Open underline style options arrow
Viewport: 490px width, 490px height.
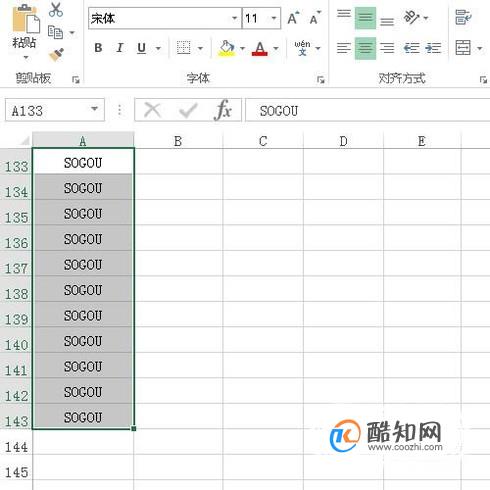pos(158,49)
